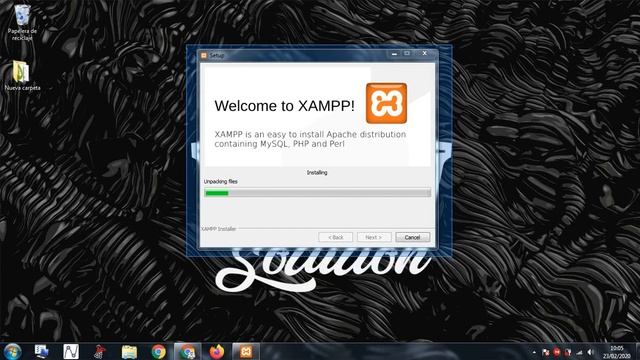Click the green installation progress bar
This screenshot has width=640, height=360.
tap(317, 193)
